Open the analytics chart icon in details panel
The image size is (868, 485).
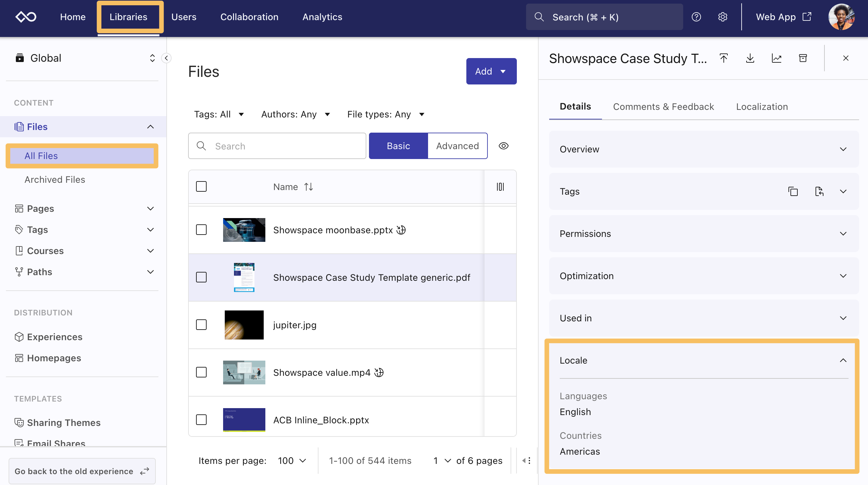(776, 58)
